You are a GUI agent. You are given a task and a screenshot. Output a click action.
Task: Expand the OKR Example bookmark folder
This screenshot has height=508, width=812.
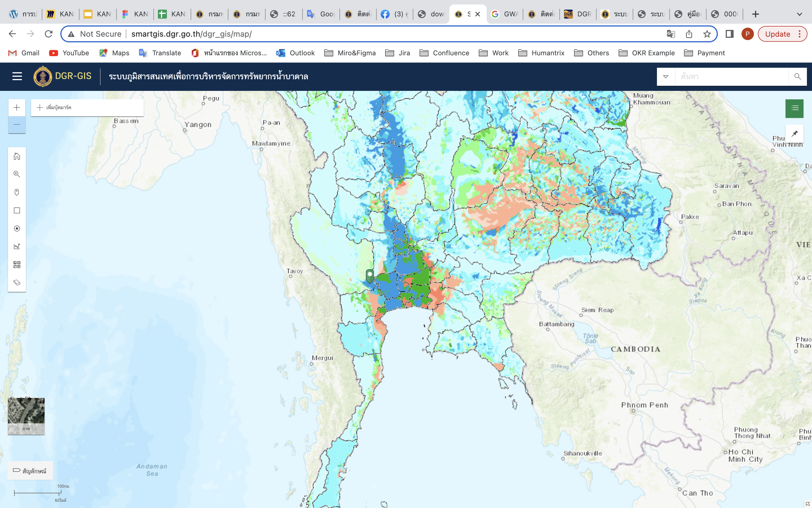pos(646,53)
